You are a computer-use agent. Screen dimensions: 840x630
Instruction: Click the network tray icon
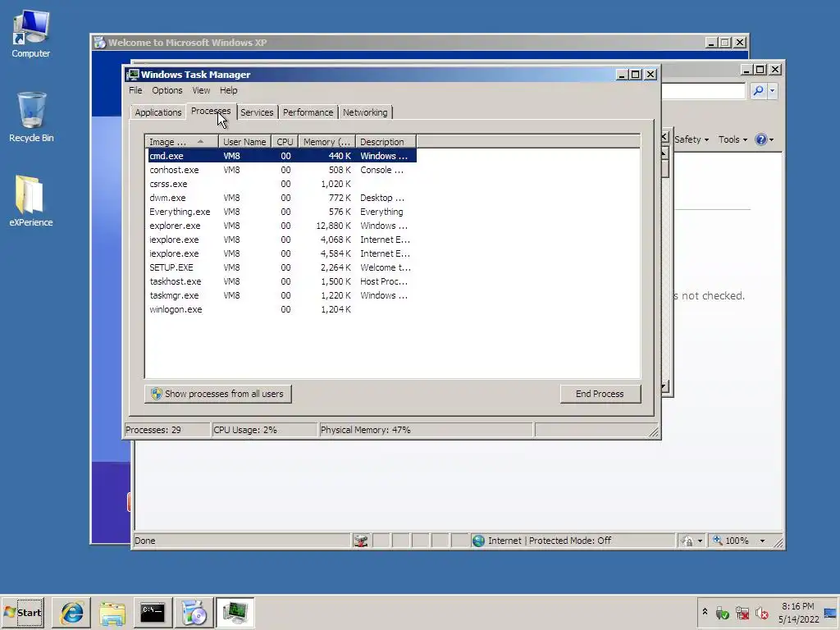click(742, 612)
